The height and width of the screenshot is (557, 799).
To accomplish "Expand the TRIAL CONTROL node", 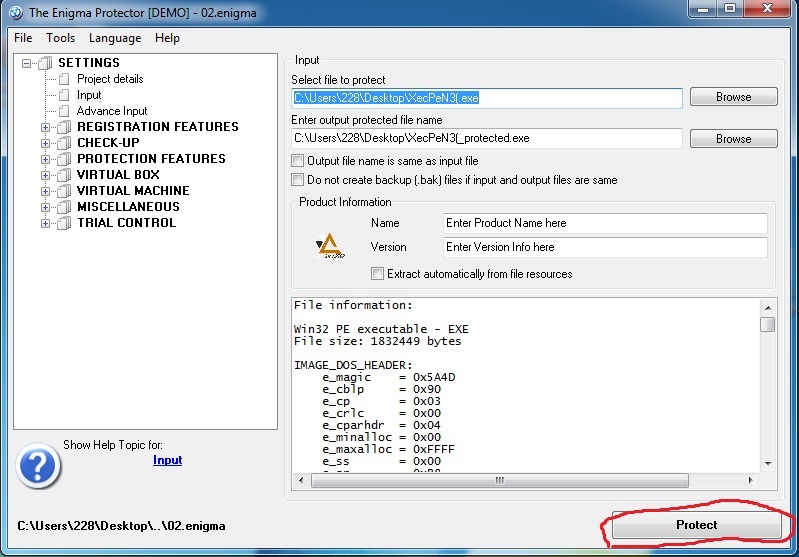I will (45, 223).
